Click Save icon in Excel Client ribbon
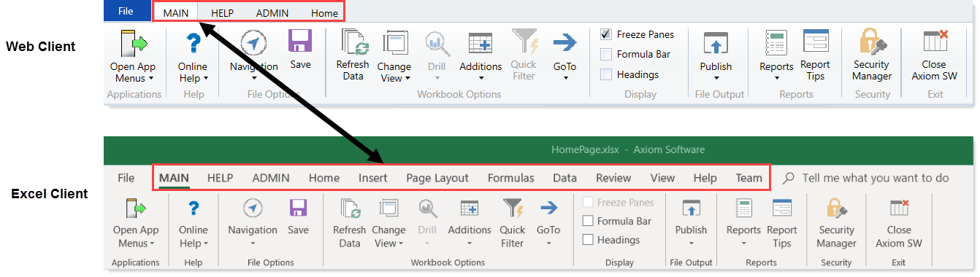The height and width of the screenshot is (277, 980). click(x=298, y=209)
